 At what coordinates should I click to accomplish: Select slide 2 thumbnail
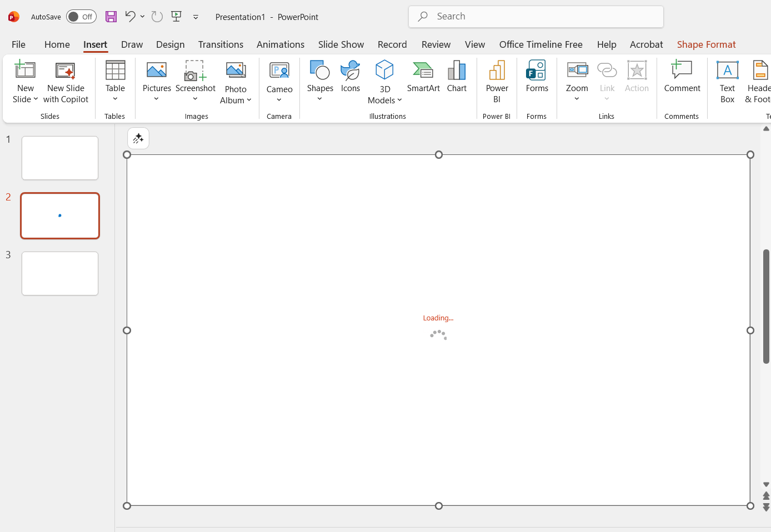coord(60,216)
